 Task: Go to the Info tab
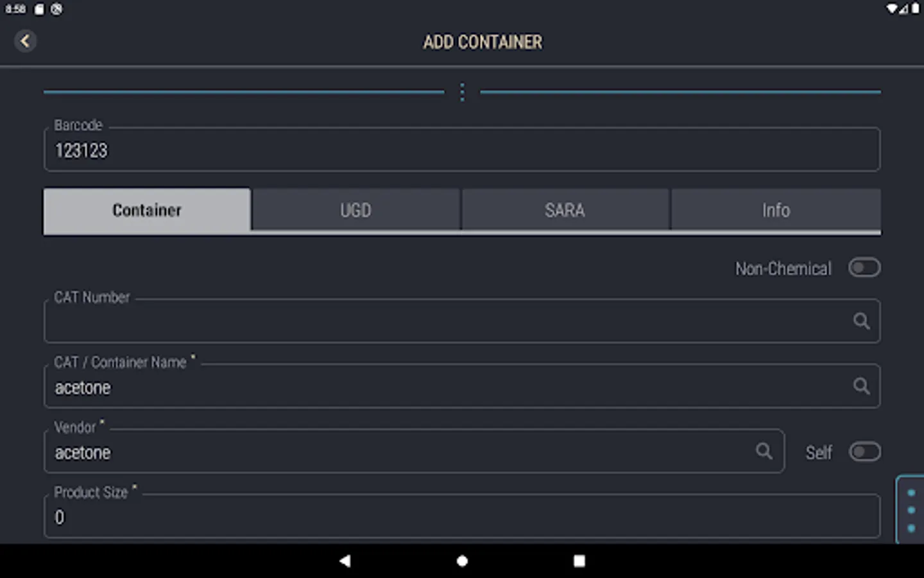click(x=776, y=211)
